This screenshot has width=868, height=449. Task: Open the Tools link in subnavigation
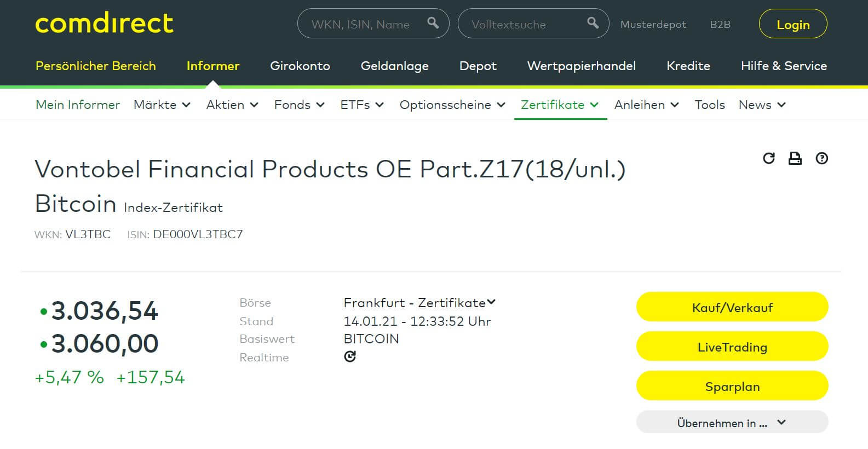pos(710,105)
